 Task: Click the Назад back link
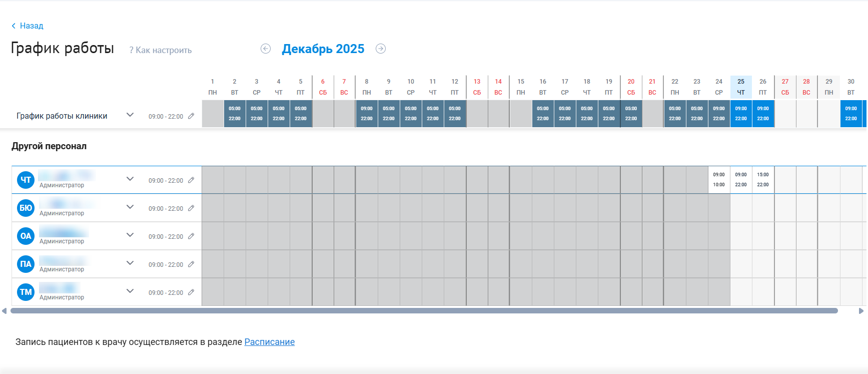[x=28, y=26]
